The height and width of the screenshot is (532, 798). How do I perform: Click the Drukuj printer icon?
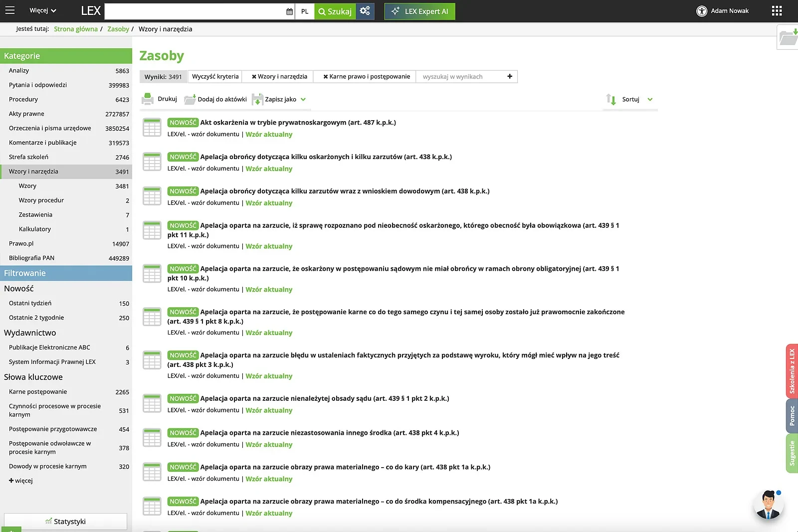click(x=148, y=99)
